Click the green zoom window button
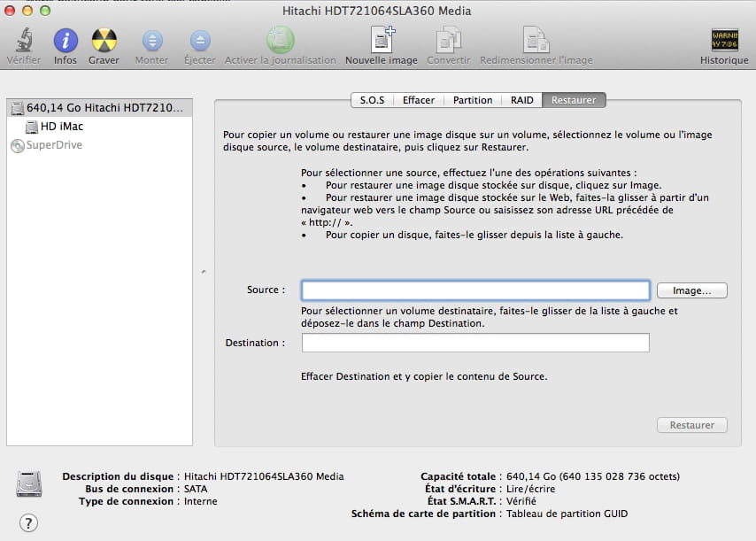 (x=45, y=11)
